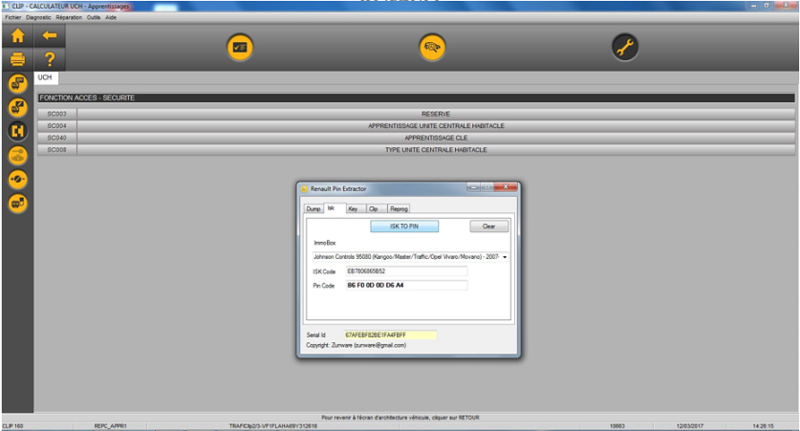The image size is (800, 431).
Task: Click the 12/03/2017 date in status bar
Action: point(690,426)
